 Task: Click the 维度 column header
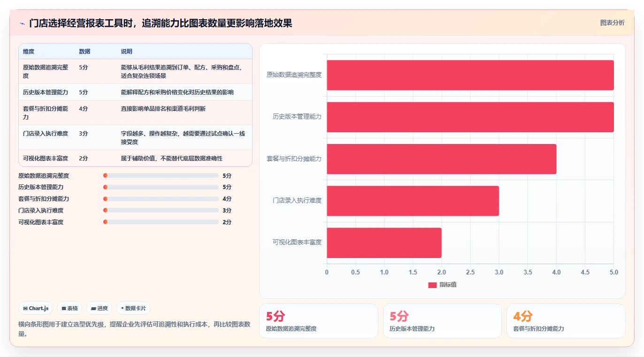coord(29,52)
